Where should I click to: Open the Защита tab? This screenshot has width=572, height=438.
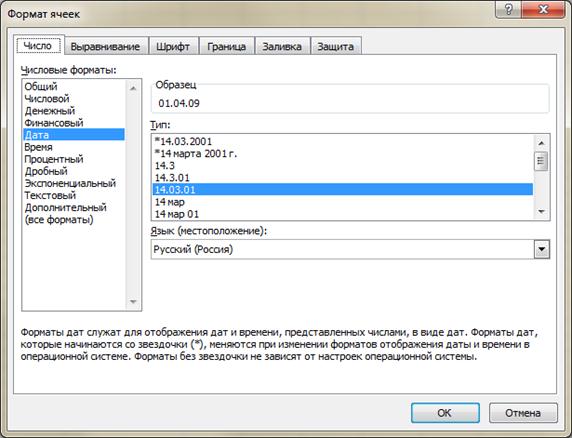336,46
